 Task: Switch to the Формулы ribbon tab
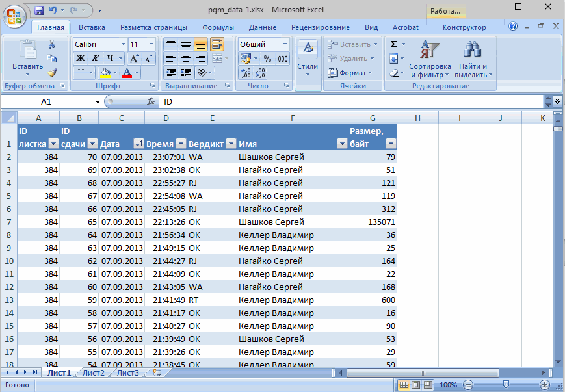218,27
